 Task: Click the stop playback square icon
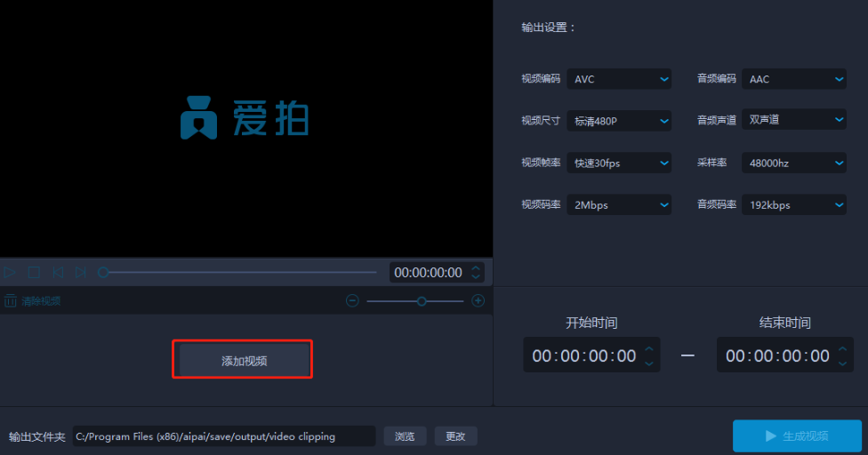34,273
